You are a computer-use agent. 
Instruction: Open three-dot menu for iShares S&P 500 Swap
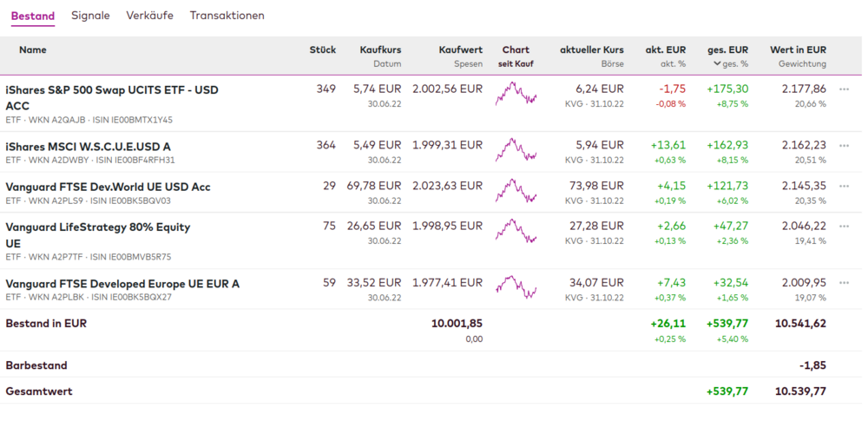[x=844, y=89]
